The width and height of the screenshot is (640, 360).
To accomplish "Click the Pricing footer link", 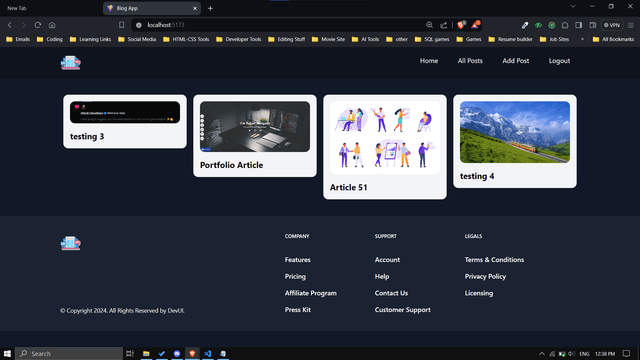I will (x=295, y=276).
